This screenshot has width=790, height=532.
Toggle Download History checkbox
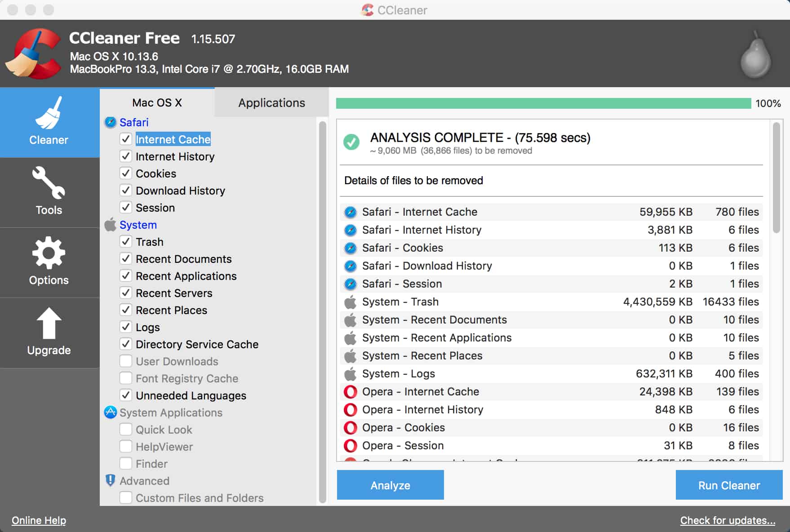[126, 190]
